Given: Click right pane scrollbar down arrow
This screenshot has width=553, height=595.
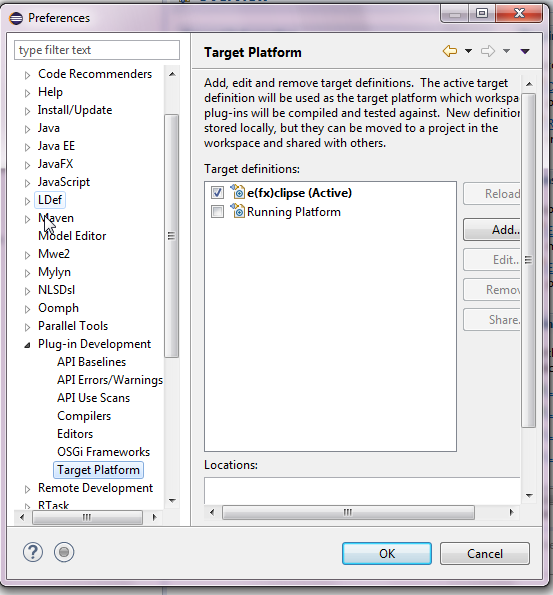Looking at the screenshot, I should (x=529, y=496).
